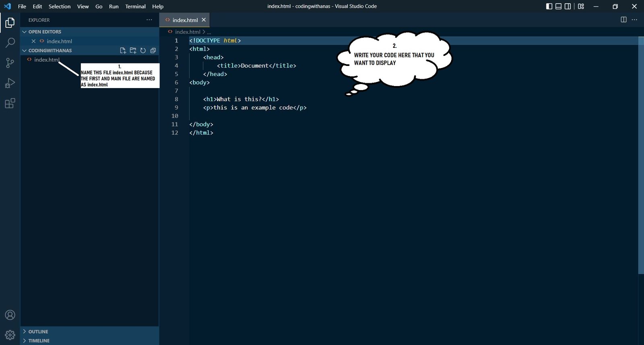Image resolution: width=644 pixels, height=345 pixels.
Task: Create a new file in CODINGWITHANAS
Action: coord(123,50)
